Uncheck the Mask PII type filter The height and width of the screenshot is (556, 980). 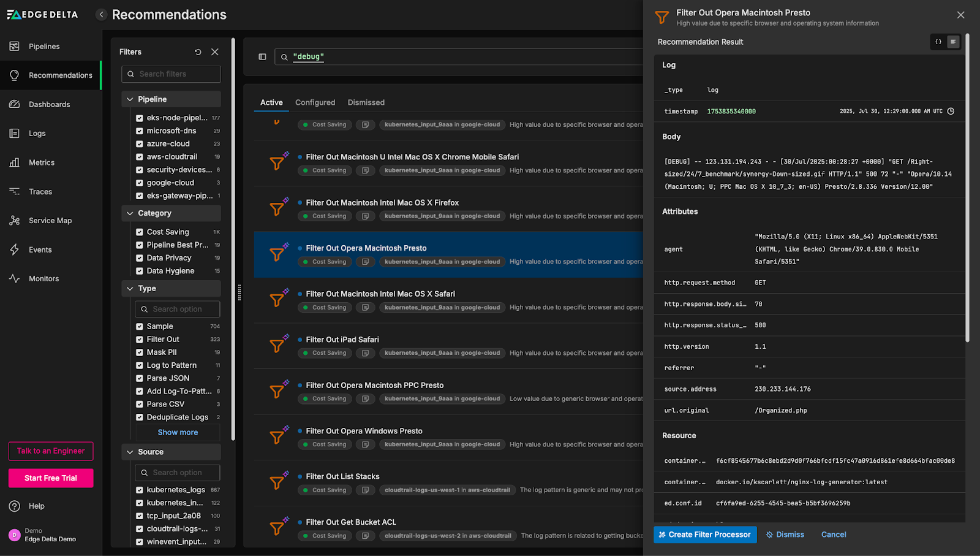pos(140,352)
